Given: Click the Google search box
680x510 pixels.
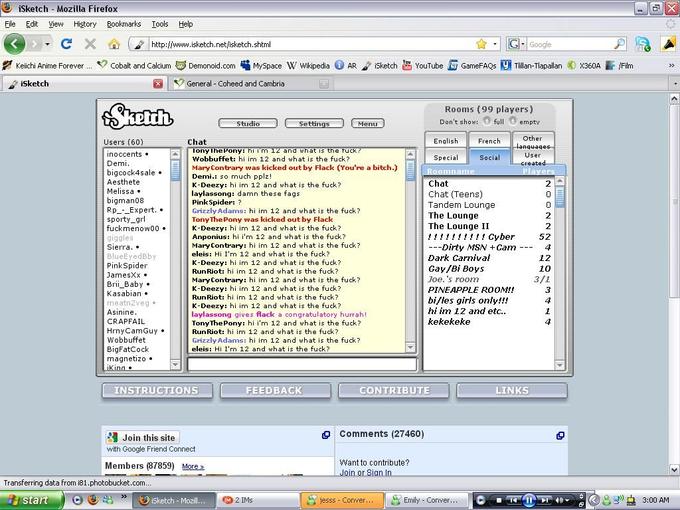Looking at the screenshot, I should pos(569,44).
